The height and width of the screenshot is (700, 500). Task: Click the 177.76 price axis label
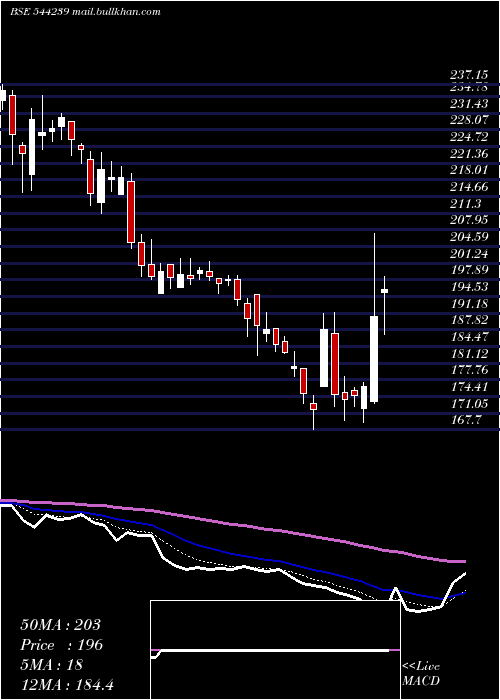469,371
